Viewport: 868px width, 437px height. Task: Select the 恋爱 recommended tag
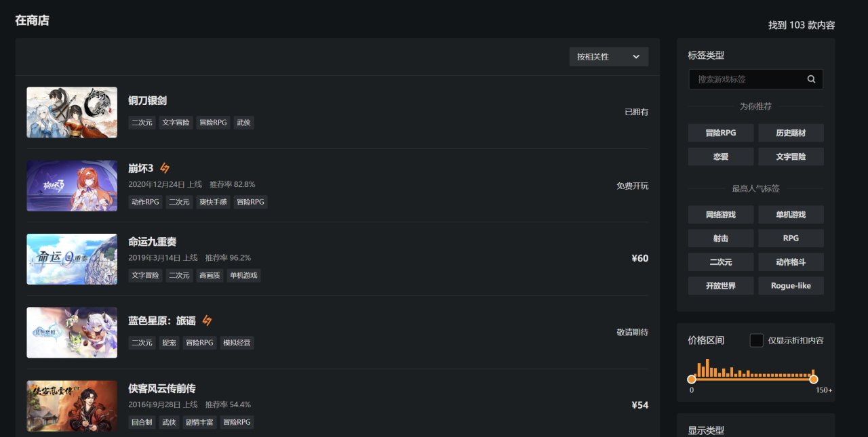pos(721,157)
